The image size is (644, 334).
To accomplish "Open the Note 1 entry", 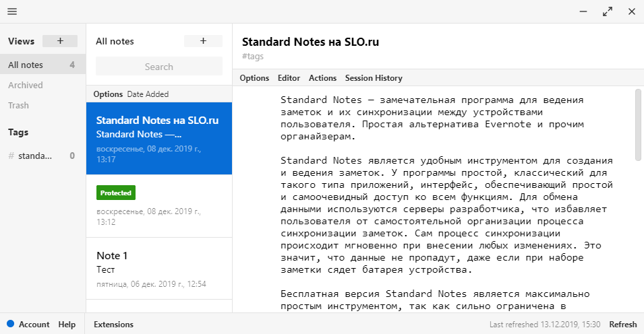I will [x=159, y=269].
